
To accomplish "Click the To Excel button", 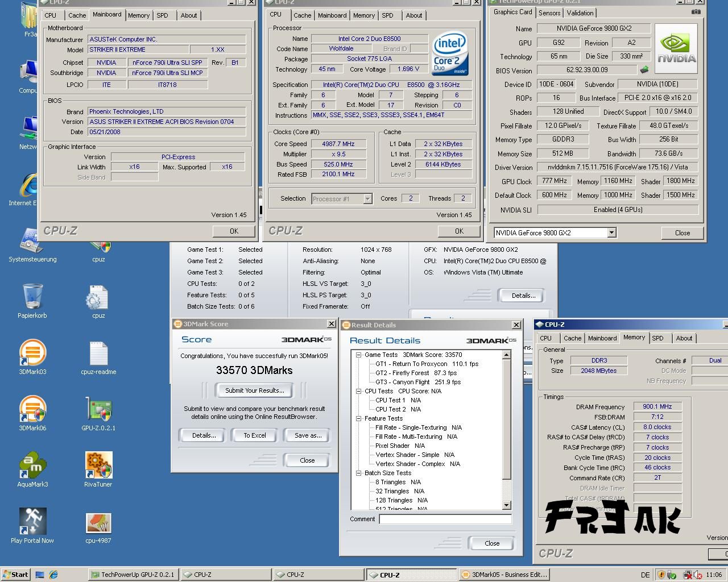I will pos(255,435).
